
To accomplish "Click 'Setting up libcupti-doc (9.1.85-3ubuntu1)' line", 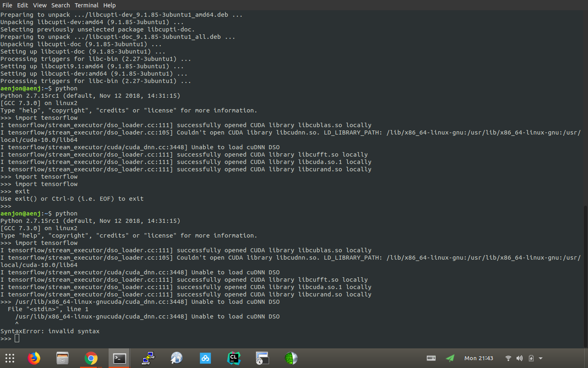I will 83,52.
